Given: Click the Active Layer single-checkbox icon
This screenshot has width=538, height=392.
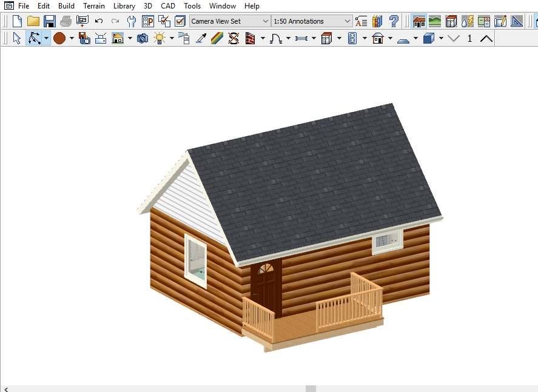Looking at the screenshot, I should [180, 21].
